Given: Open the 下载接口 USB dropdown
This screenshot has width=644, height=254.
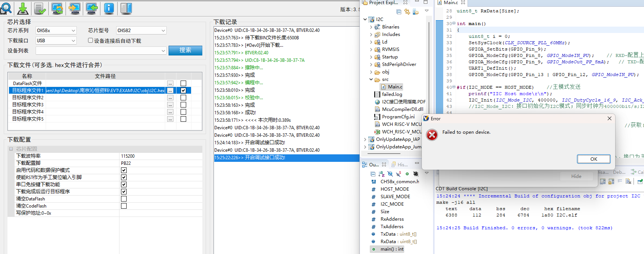Looking at the screenshot, I should [x=56, y=40].
